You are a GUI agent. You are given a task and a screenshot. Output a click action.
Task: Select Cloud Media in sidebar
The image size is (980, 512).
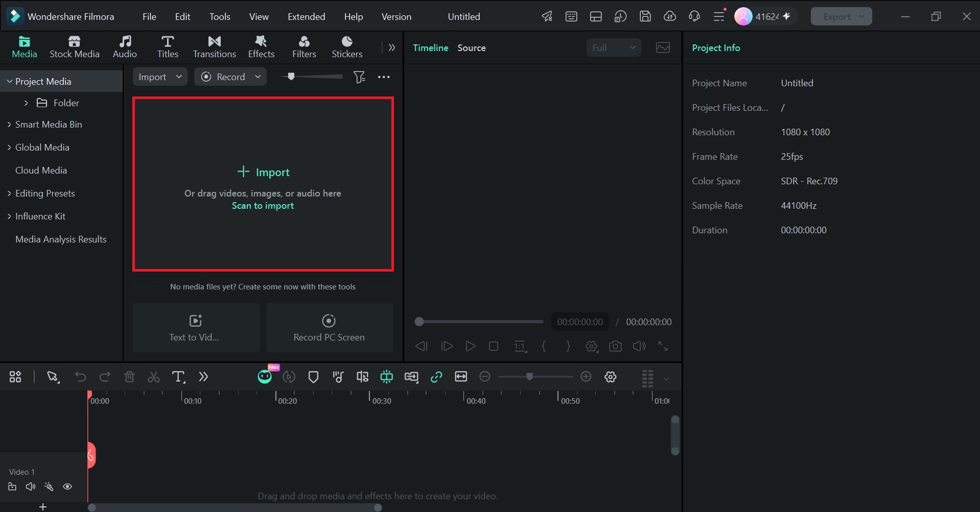(41, 170)
